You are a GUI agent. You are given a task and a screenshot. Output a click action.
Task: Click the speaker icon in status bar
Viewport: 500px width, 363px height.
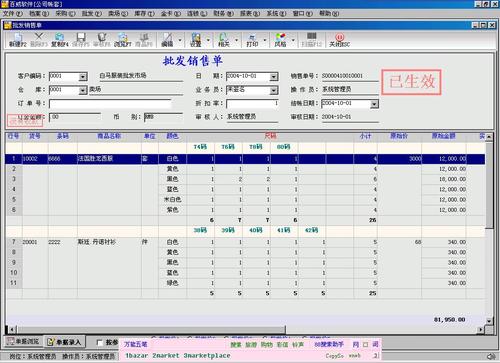tap(490, 356)
